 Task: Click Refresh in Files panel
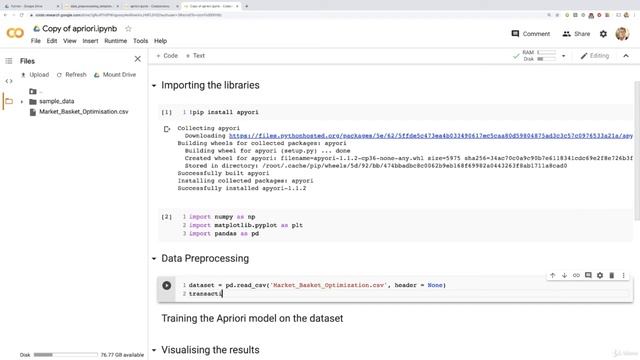click(x=71, y=75)
